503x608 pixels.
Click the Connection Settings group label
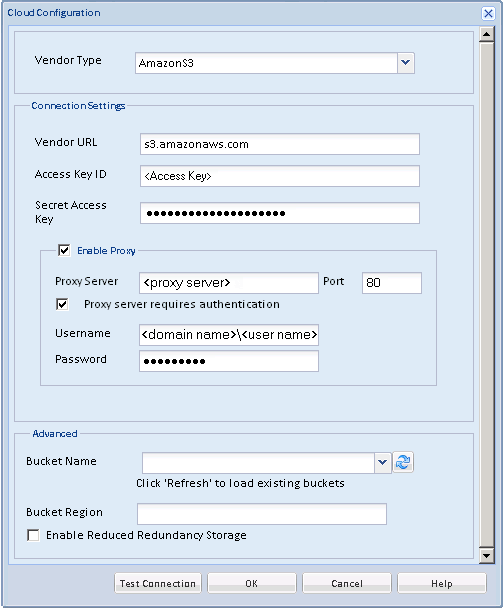point(78,105)
